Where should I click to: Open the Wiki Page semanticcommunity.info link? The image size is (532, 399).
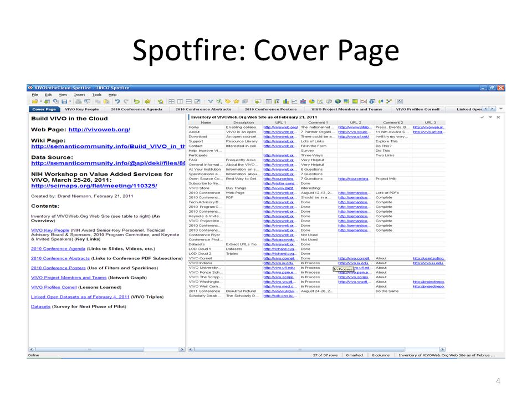108,146
